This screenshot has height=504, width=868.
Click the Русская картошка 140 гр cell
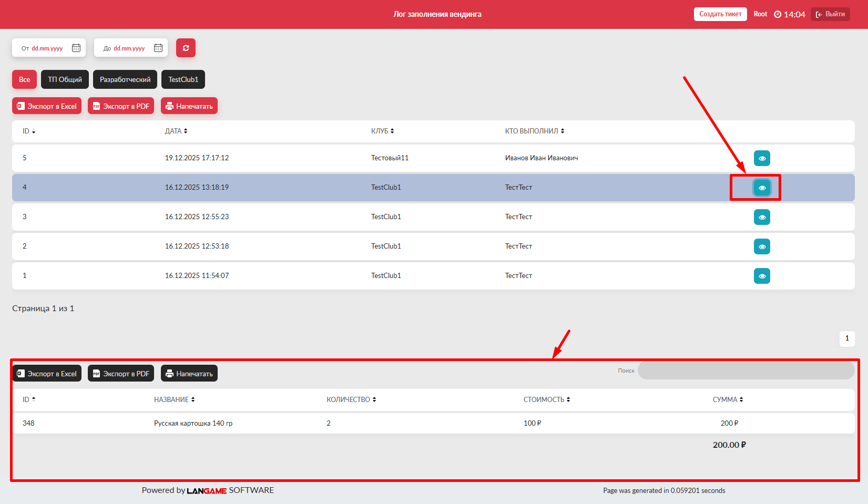pyautogui.click(x=193, y=423)
